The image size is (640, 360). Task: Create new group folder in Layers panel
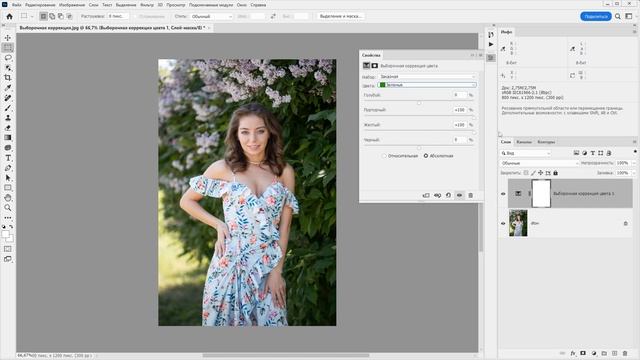point(604,353)
